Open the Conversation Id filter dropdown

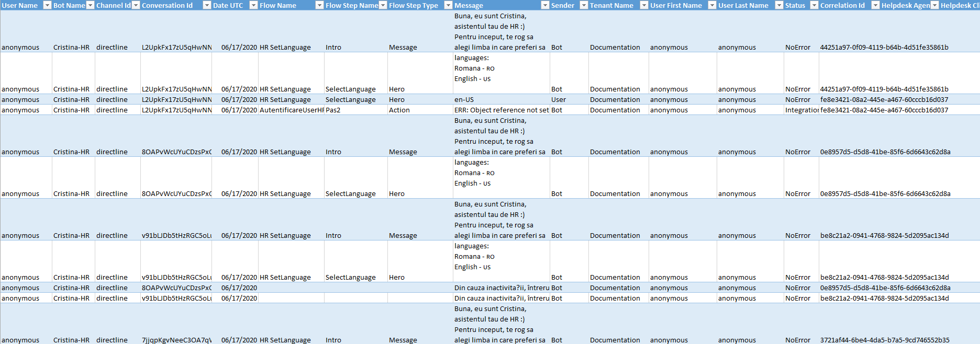207,5
